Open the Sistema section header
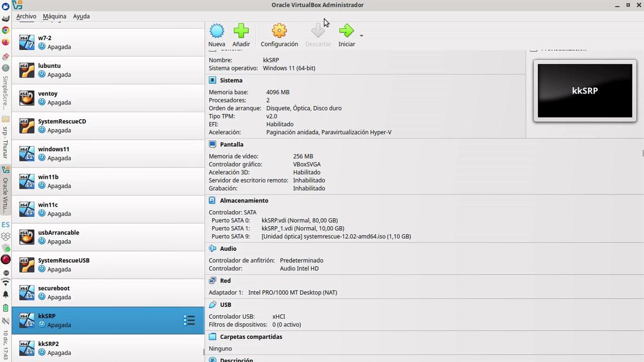This screenshot has width=644, height=362. pos(231,80)
